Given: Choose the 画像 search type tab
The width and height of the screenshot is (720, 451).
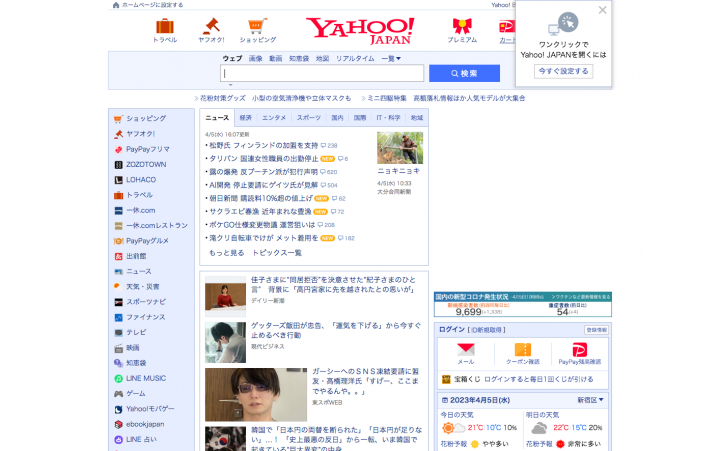Looking at the screenshot, I should pos(255,59).
